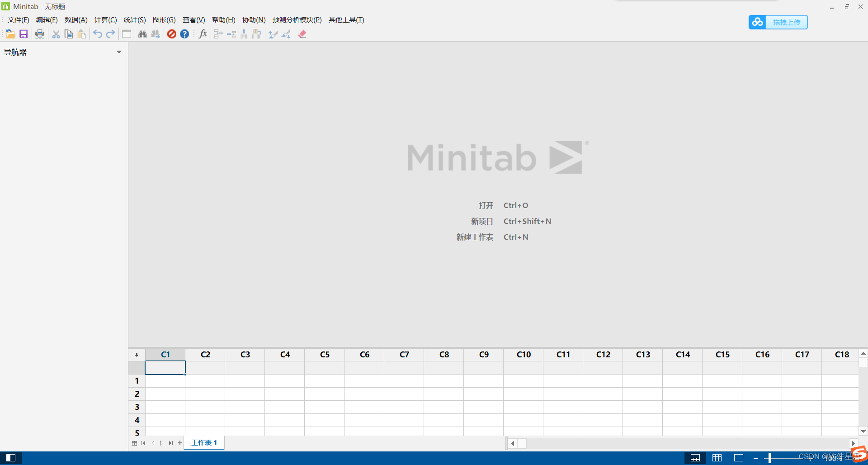Cut selection with the scissors icon
Viewport: 868px width, 465px height.
pos(56,34)
